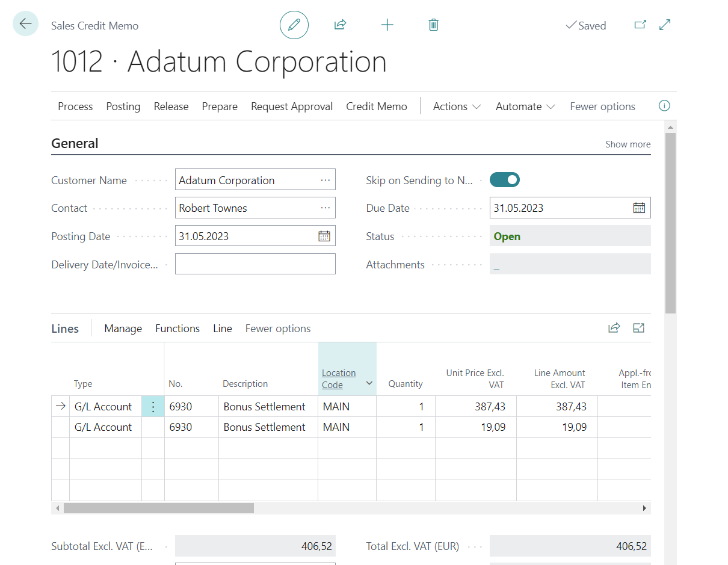
Task: Expand page to full screen icon
Action: [665, 25]
